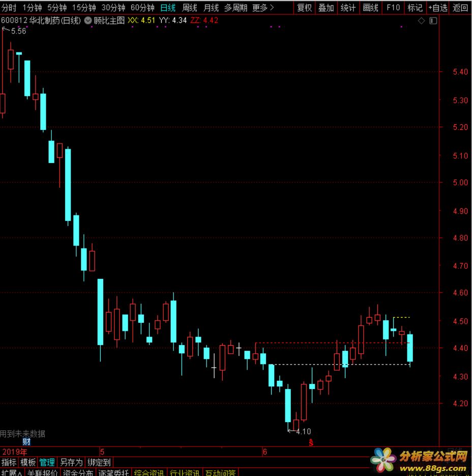Click the 5.56 high price label
The height and width of the screenshot is (476, 472).
[18, 31]
